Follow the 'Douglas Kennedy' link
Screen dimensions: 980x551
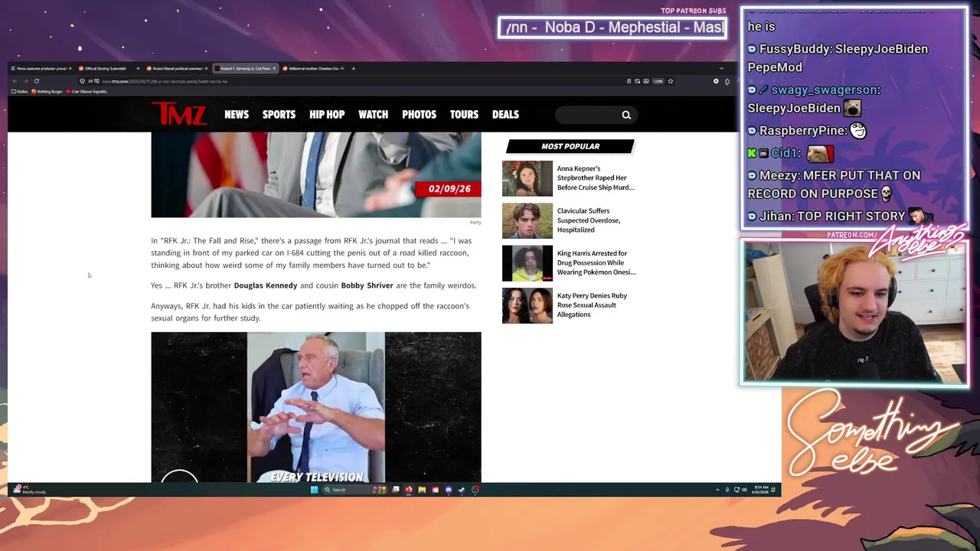tap(266, 285)
